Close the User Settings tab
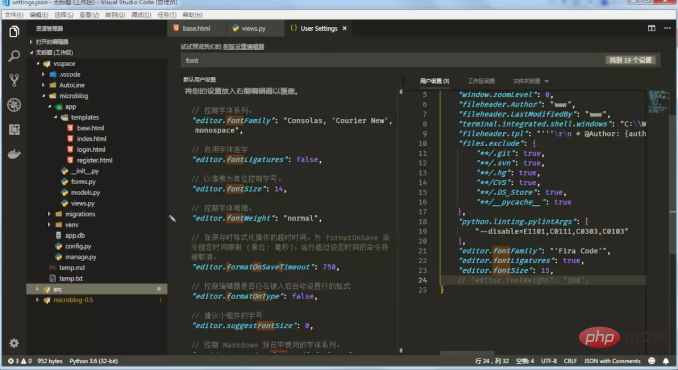678x370 pixels. click(345, 29)
